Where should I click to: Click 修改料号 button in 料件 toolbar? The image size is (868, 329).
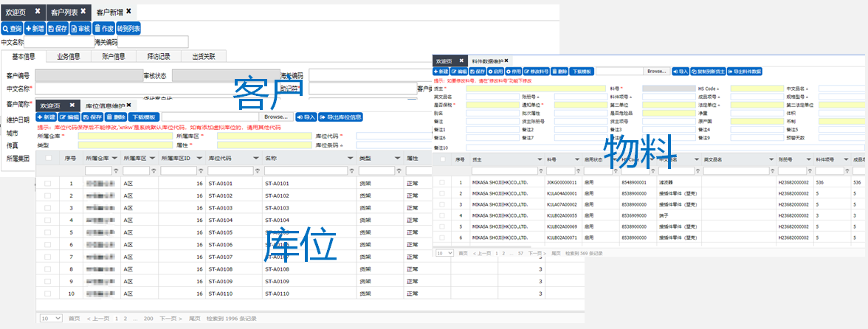537,72
